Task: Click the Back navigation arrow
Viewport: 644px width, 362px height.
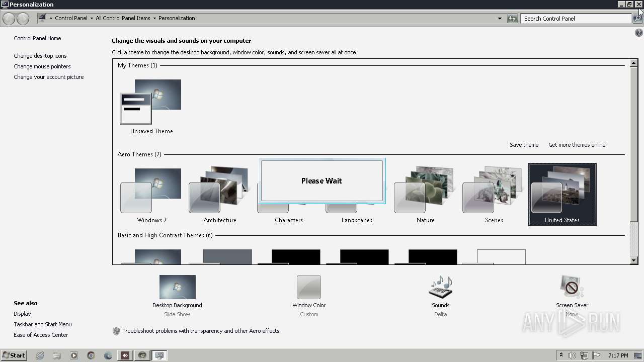Action: [9, 19]
